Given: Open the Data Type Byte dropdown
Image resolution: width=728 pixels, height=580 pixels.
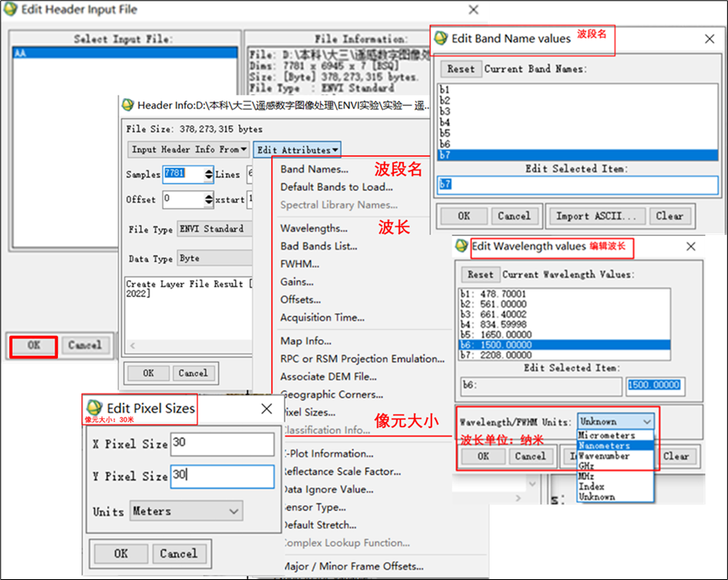Looking at the screenshot, I should pos(214,258).
